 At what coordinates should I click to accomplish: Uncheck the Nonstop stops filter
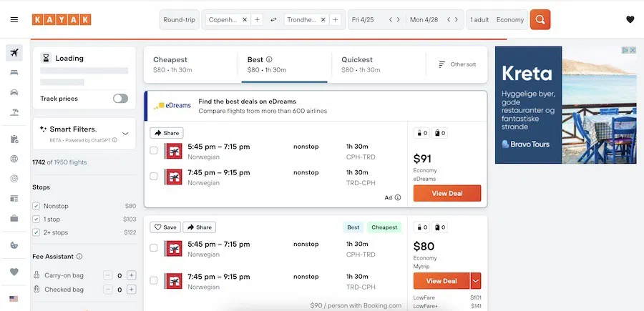36,206
